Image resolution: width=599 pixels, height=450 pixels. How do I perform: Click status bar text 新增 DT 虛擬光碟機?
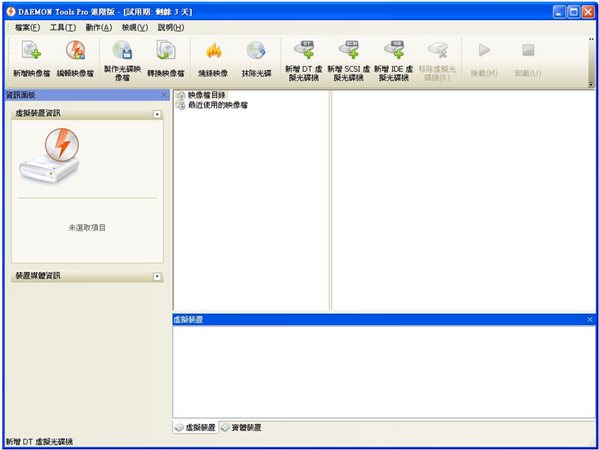[39, 442]
